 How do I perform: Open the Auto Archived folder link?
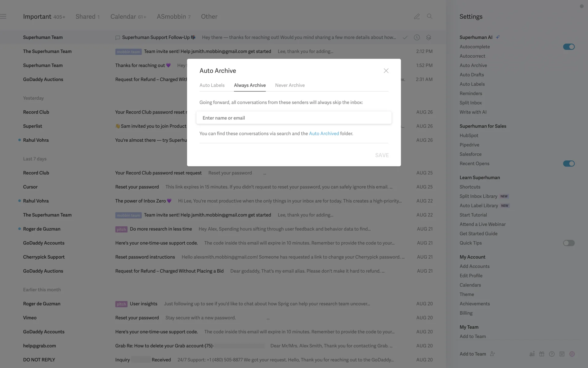[x=324, y=133]
